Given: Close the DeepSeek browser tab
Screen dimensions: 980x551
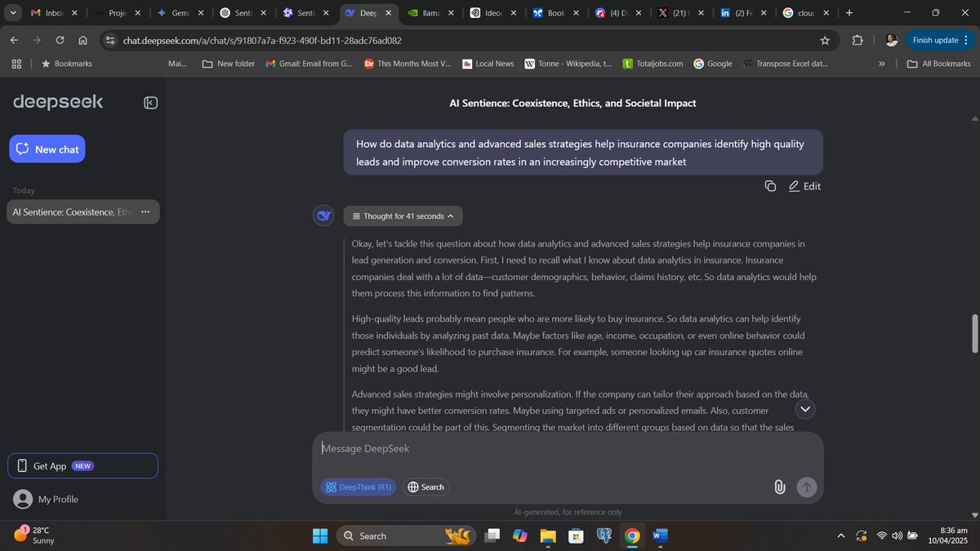Looking at the screenshot, I should [390, 13].
